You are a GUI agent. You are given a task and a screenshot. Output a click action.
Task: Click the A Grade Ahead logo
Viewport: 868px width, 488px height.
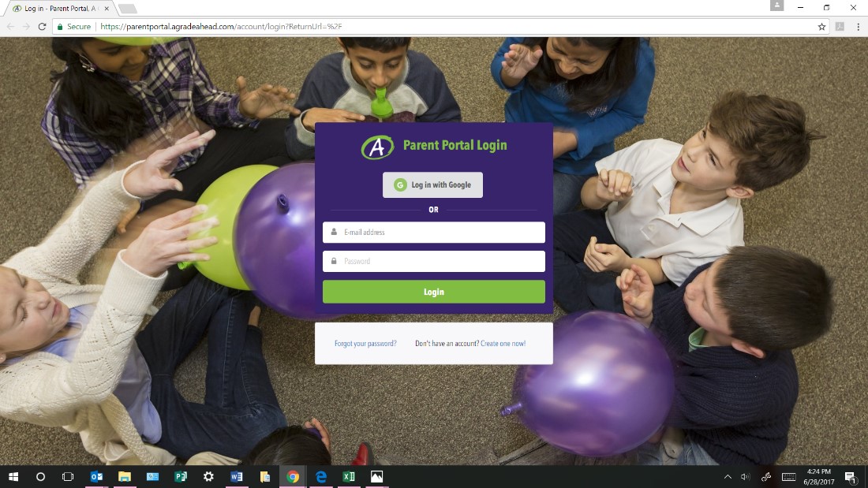tap(377, 147)
